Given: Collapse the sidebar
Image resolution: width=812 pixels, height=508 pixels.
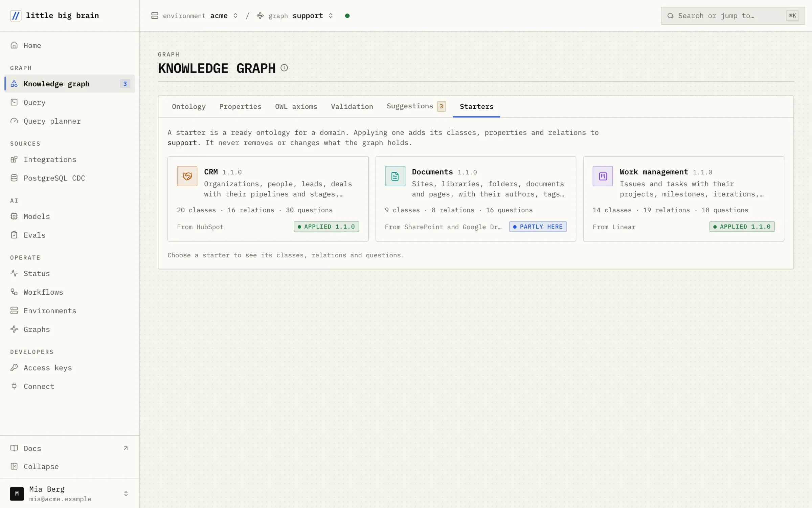Looking at the screenshot, I should pyautogui.click(x=69, y=467).
